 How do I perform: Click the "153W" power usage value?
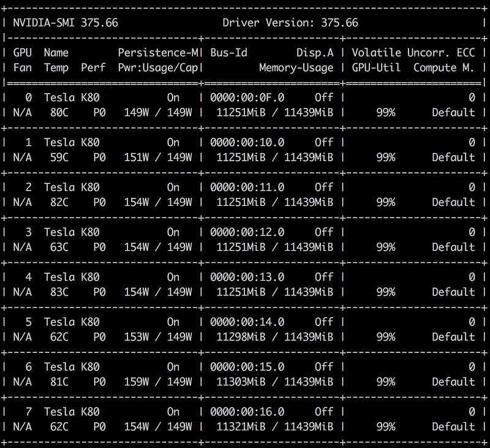pos(137,337)
